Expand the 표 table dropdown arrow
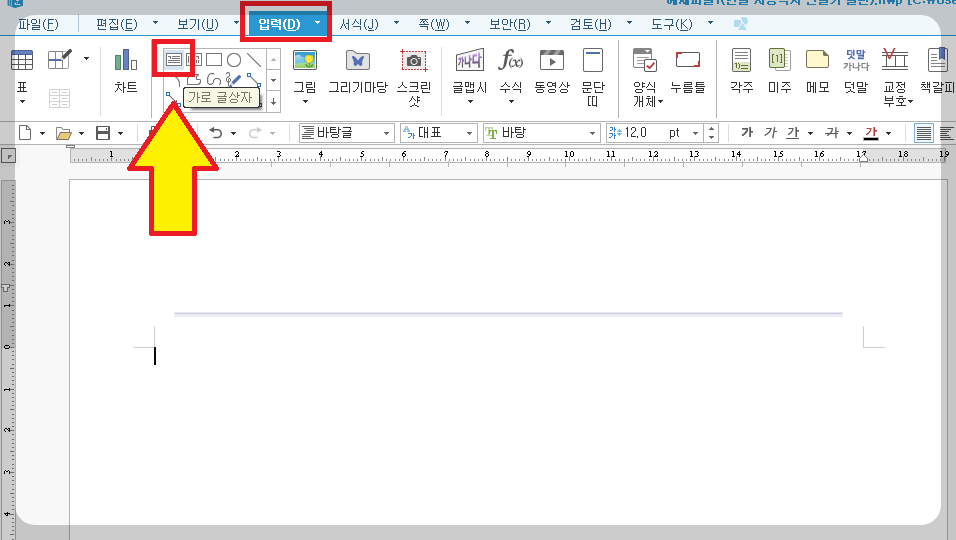 pyautogui.click(x=22, y=101)
